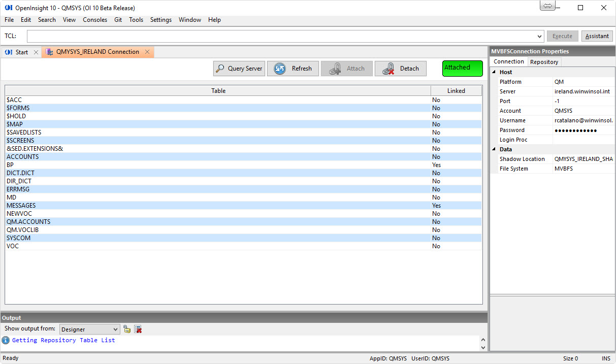Collapse the Data property group
The width and height of the screenshot is (616, 364).
coord(494,149)
